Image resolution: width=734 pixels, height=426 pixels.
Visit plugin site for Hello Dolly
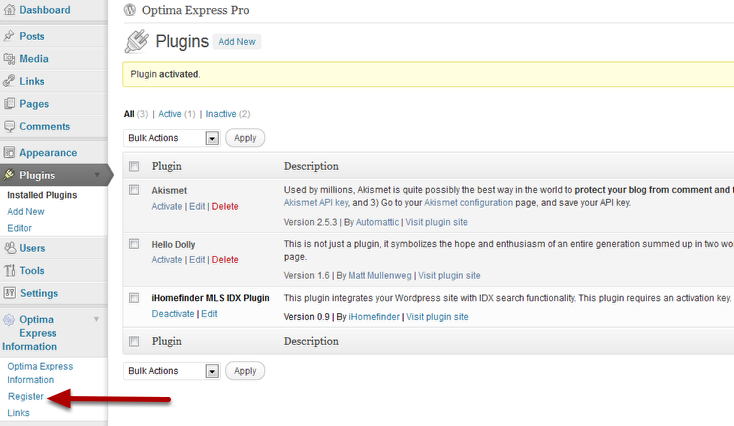coord(449,276)
